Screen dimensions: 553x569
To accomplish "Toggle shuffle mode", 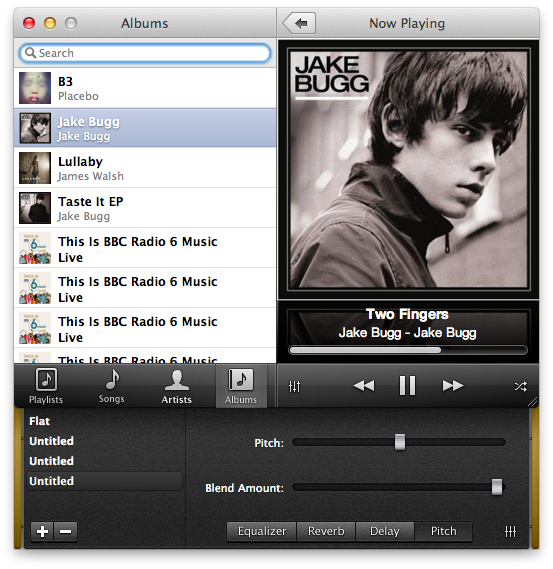I will (521, 386).
